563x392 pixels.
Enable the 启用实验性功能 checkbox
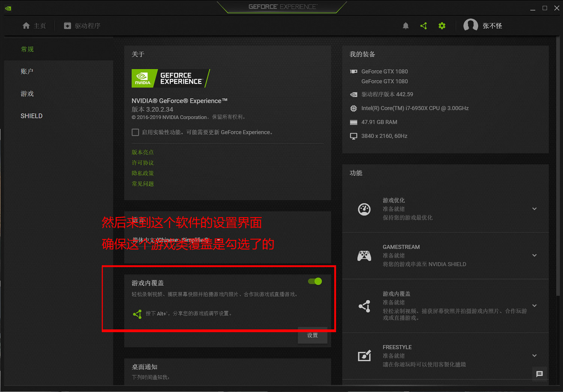[x=135, y=132]
